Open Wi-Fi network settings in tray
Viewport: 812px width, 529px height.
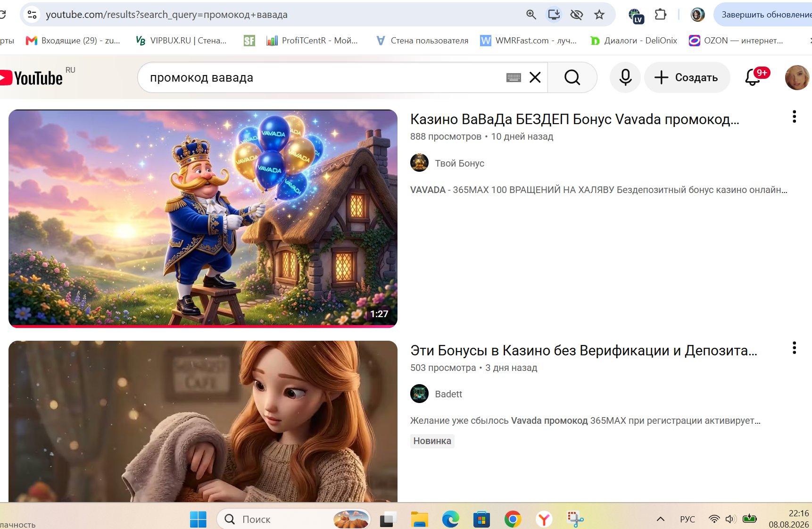click(x=714, y=519)
